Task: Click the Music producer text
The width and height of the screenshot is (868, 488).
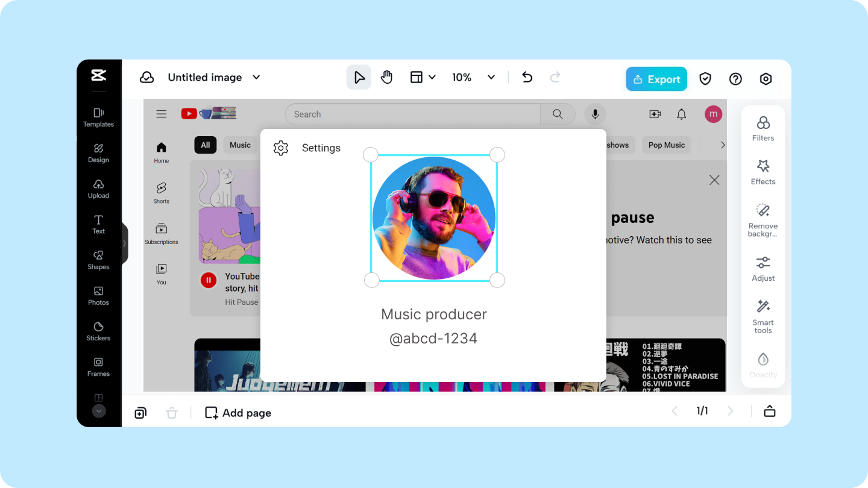Action: (434, 314)
